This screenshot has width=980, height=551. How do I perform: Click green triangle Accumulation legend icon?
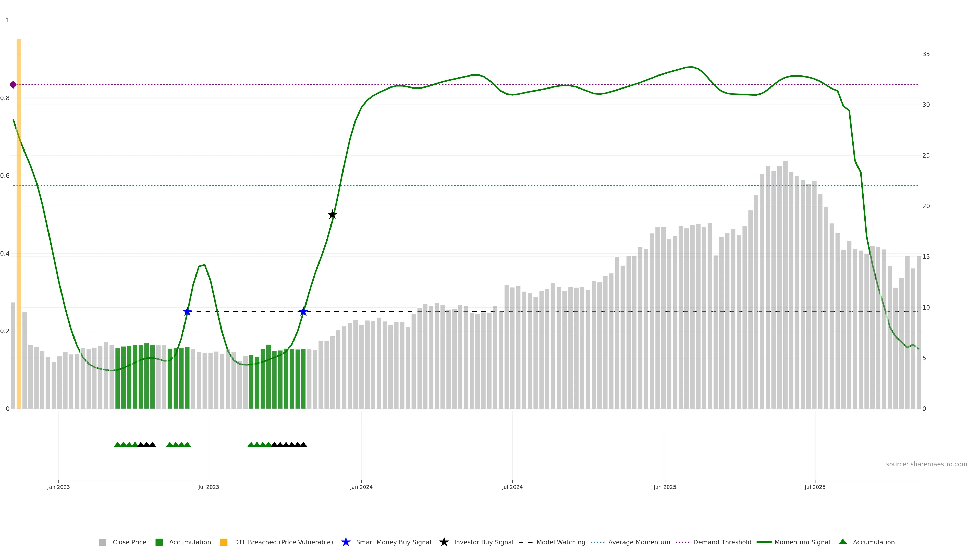(843, 542)
